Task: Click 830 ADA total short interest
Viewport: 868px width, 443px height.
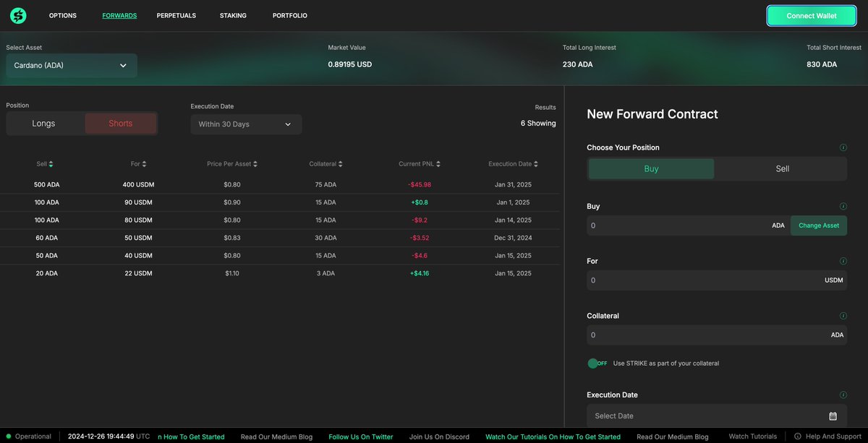Action: coord(822,64)
